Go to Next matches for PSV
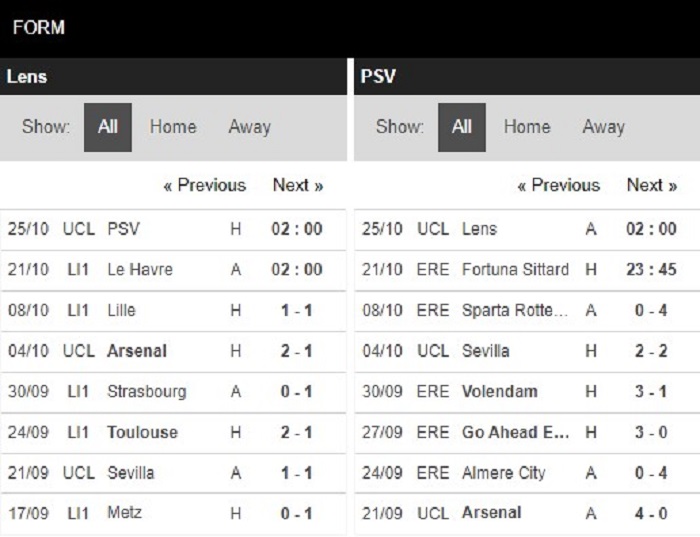This screenshot has height=537, width=700. pyautogui.click(x=652, y=185)
